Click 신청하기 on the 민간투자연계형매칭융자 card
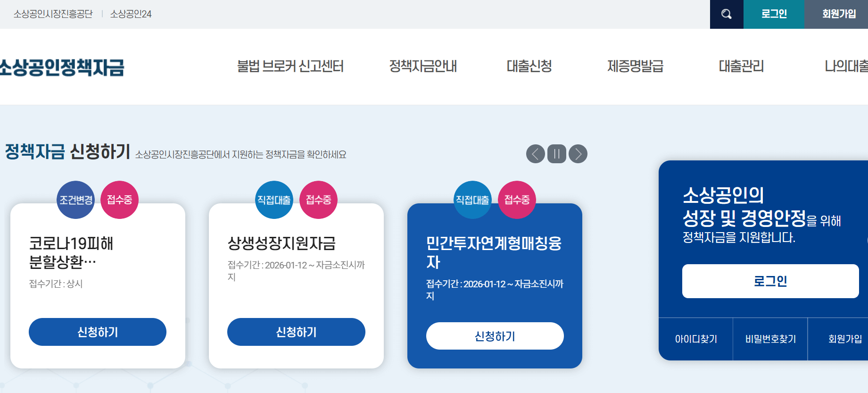Viewport: 868px width, 393px height. (x=495, y=336)
